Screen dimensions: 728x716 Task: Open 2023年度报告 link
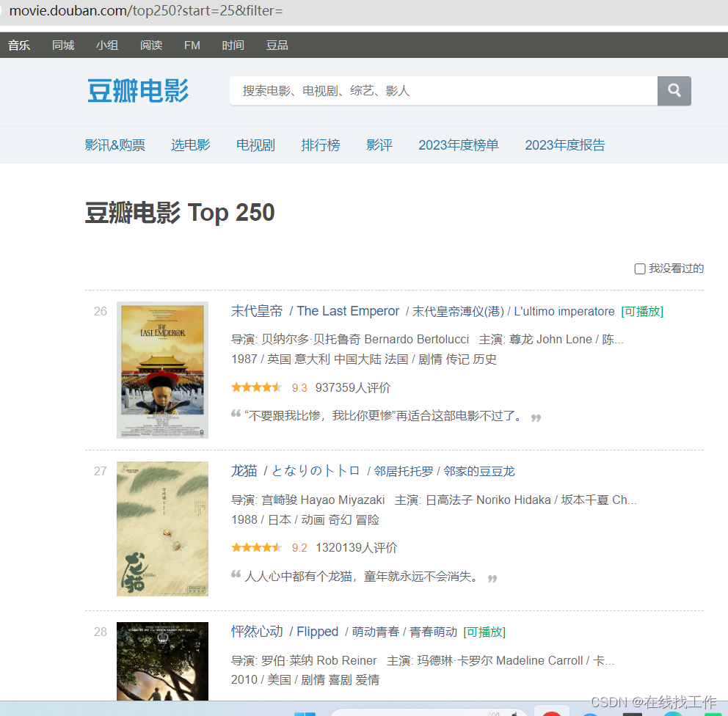(565, 145)
